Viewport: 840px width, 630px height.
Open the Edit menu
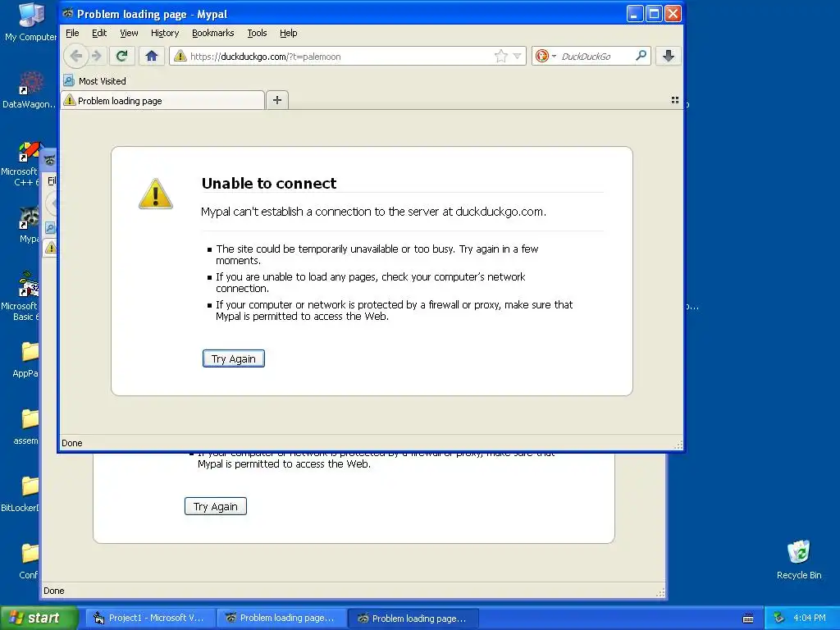(99, 33)
